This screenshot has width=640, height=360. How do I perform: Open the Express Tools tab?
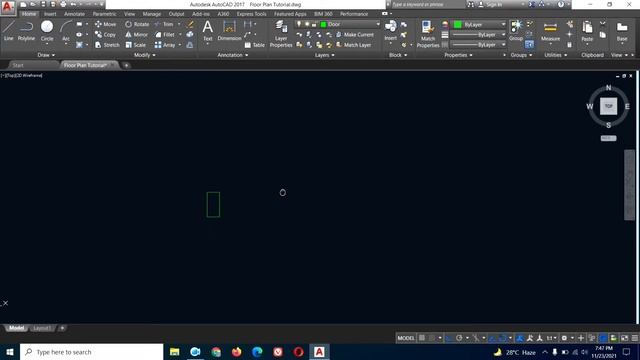tap(251, 14)
